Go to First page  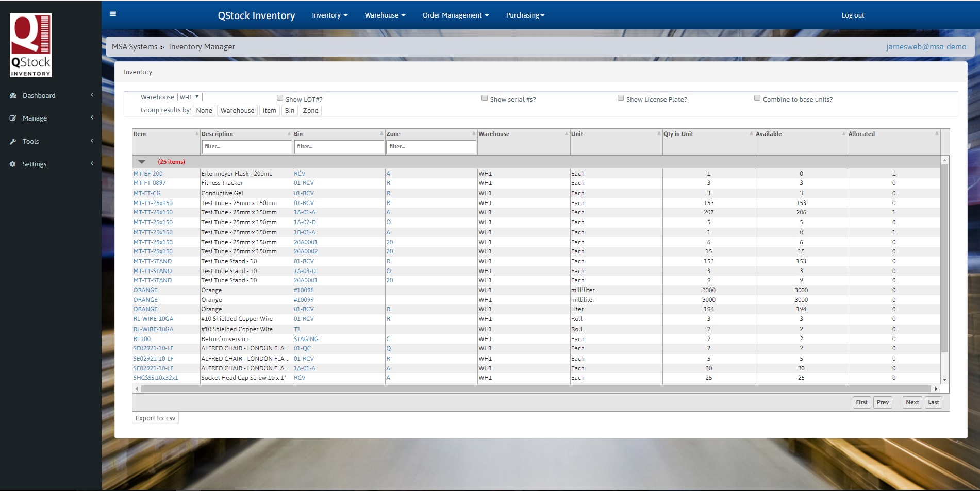tap(862, 403)
